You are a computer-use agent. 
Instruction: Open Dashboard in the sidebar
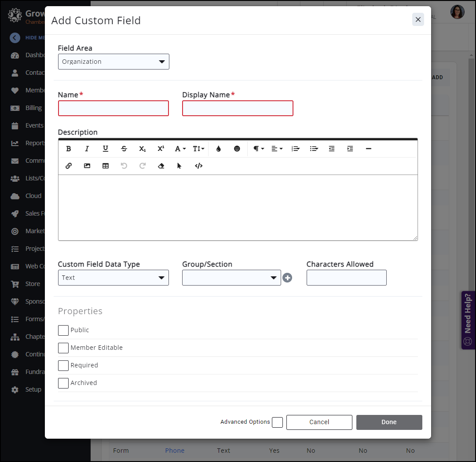click(28, 55)
